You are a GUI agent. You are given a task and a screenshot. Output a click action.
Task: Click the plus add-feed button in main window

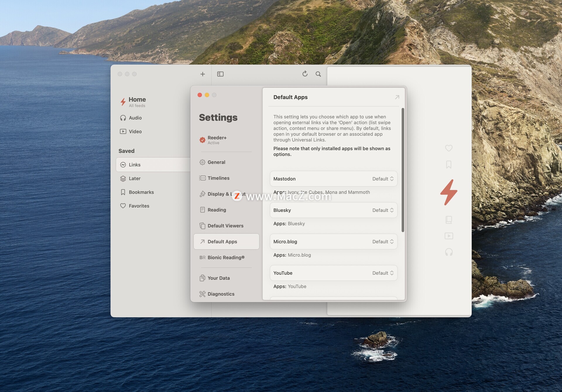coord(203,74)
